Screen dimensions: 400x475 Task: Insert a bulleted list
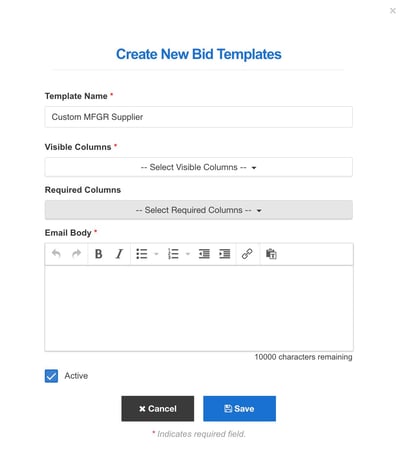point(142,254)
